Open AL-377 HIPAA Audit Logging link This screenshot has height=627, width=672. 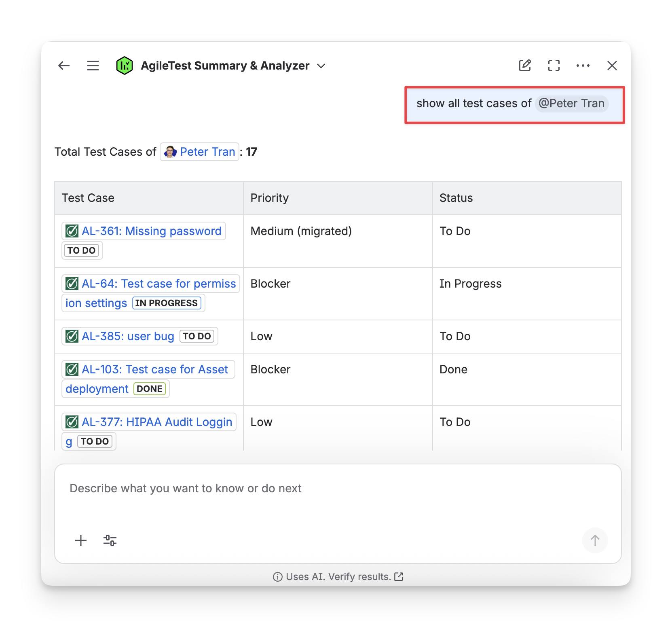[156, 422]
